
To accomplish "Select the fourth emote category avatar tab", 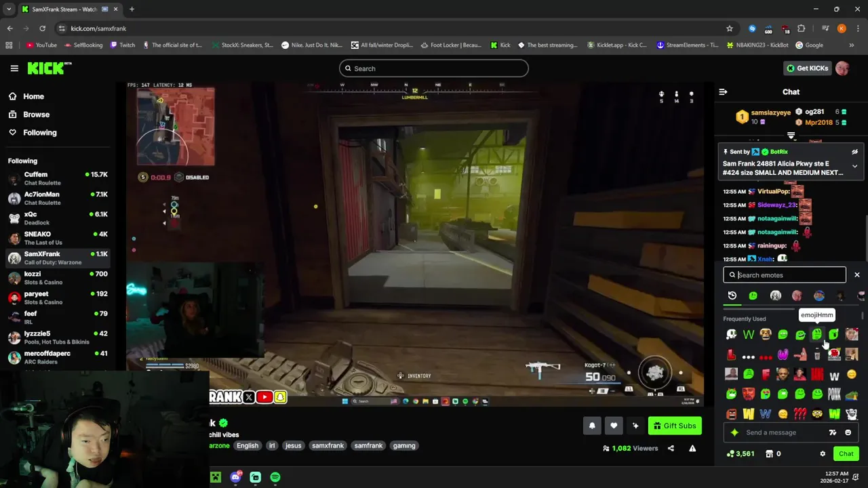I will (797, 296).
